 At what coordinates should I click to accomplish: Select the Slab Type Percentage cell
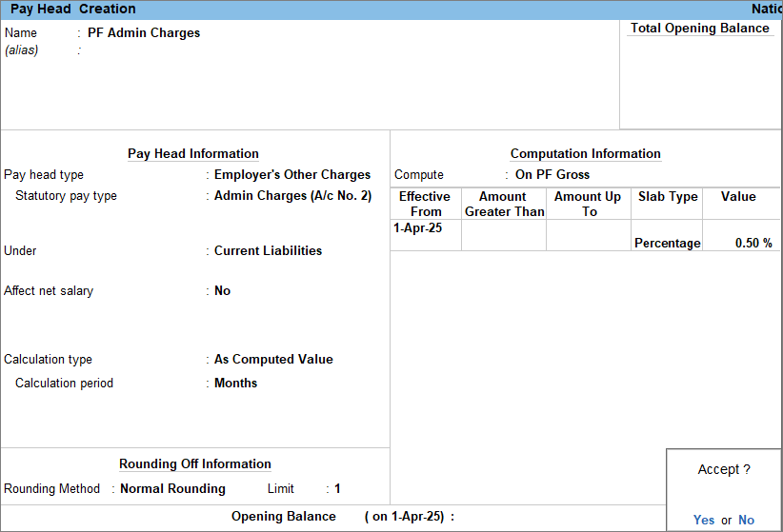click(x=667, y=244)
